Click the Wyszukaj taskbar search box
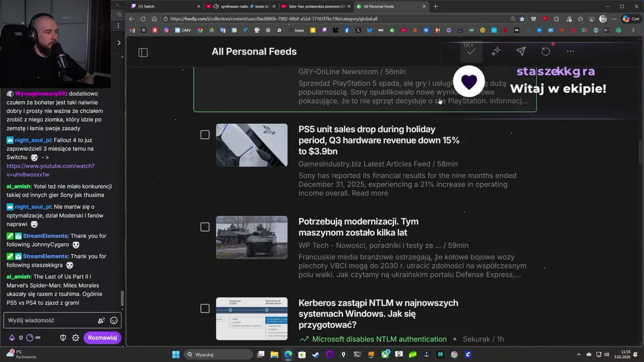644x362 pixels. coord(217,354)
